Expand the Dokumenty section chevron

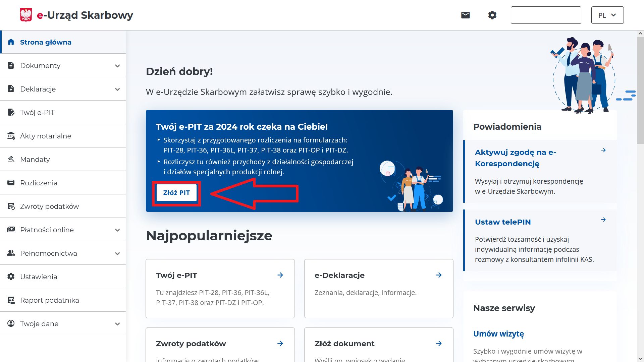(117, 66)
